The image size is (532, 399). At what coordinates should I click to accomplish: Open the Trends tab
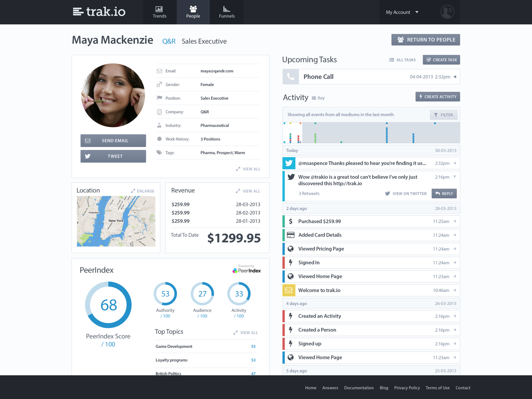click(x=160, y=12)
